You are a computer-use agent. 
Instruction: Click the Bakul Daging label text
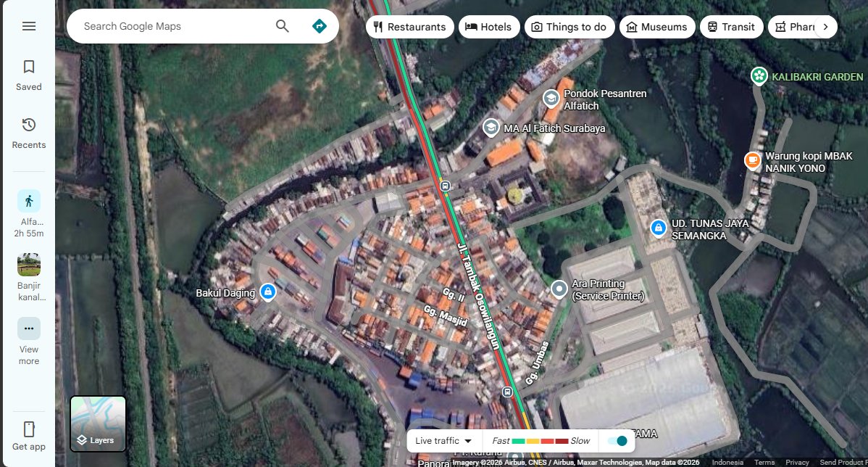click(x=225, y=293)
